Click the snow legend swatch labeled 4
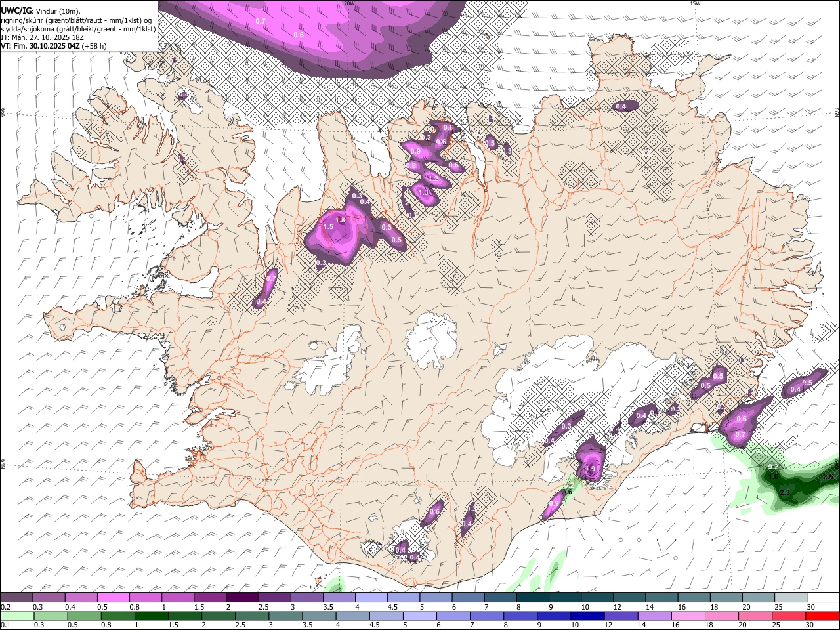Image resolution: width=840 pixels, height=630 pixels. [371, 598]
